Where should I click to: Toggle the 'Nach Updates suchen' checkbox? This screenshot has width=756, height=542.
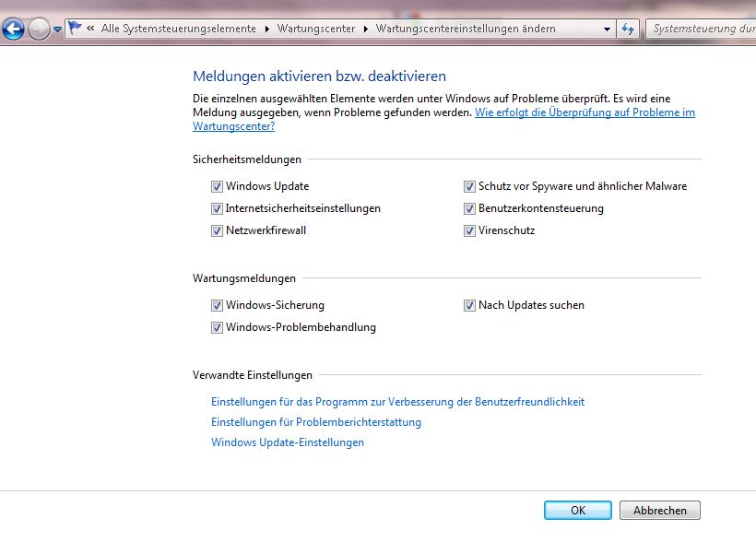[469, 305]
